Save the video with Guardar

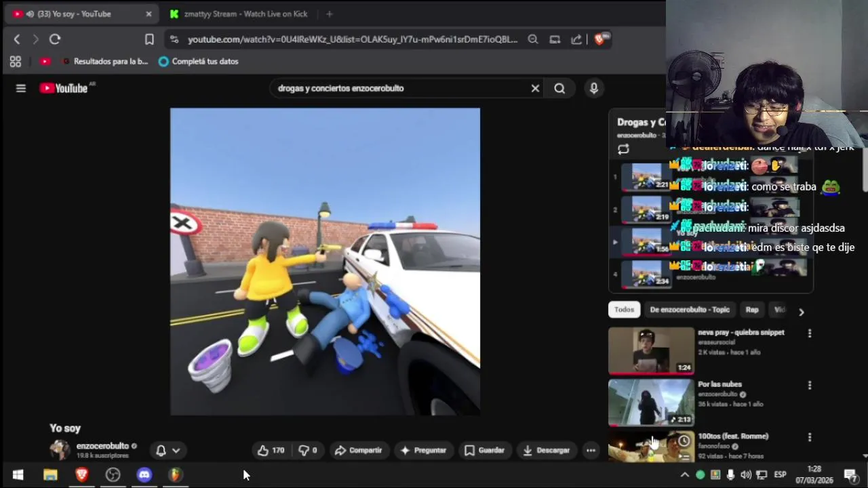click(484, 450)
